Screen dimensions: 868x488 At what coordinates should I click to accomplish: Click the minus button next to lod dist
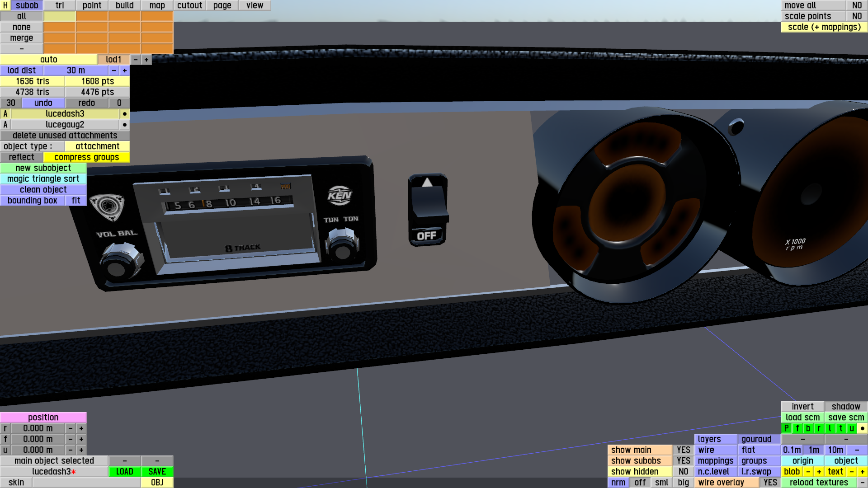(x=114, y=70)
